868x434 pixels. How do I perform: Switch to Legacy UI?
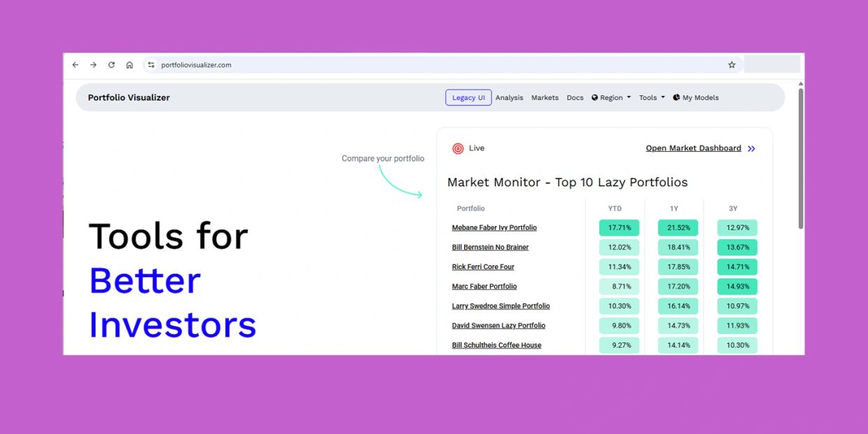point(468,98)
